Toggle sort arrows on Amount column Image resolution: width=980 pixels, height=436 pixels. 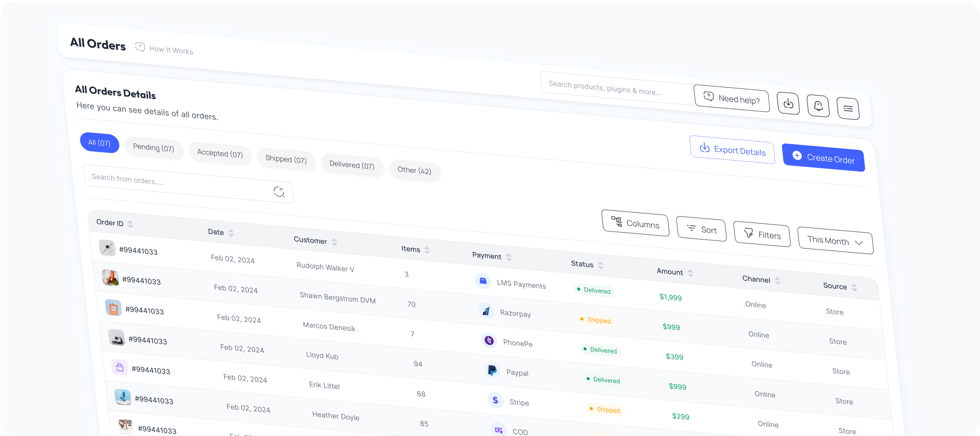(x=690, y=273)
